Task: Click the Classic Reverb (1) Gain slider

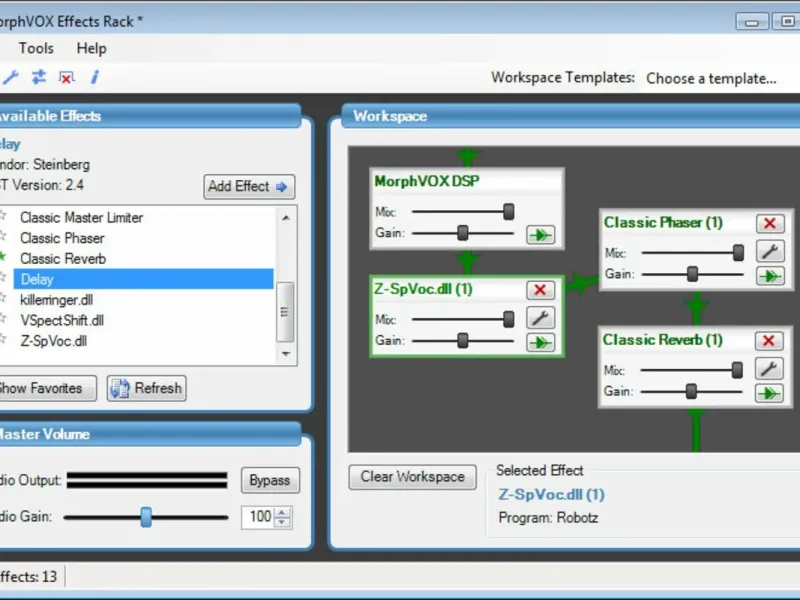Action: 691,391
